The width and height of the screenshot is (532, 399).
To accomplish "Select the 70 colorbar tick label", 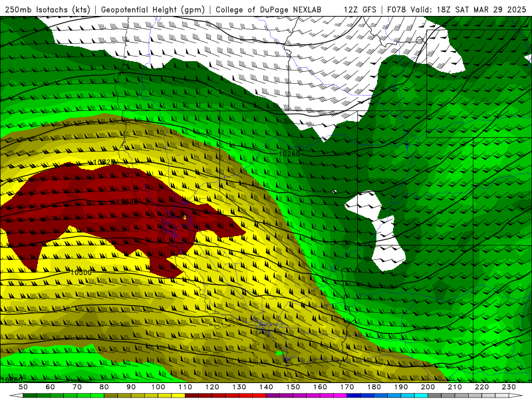I will click(x=77, y=387).
